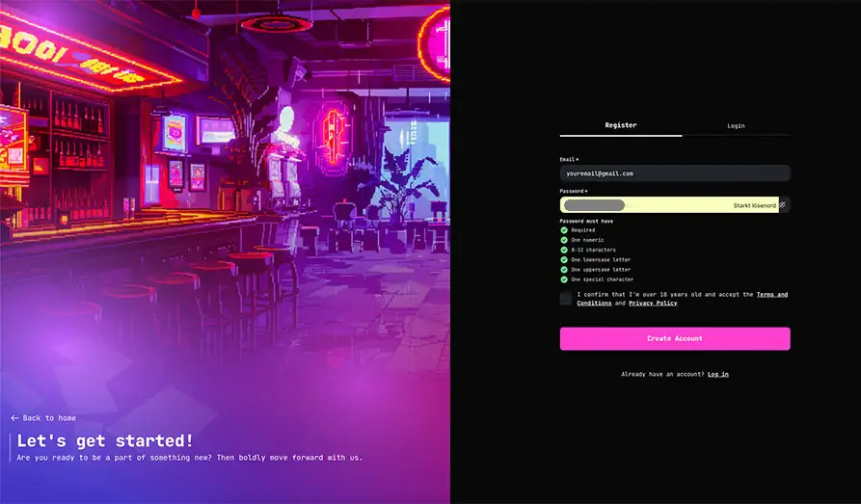861x504 pixels.
Task: Open the Privacy Policy link
Action: [x=653, y=304]
